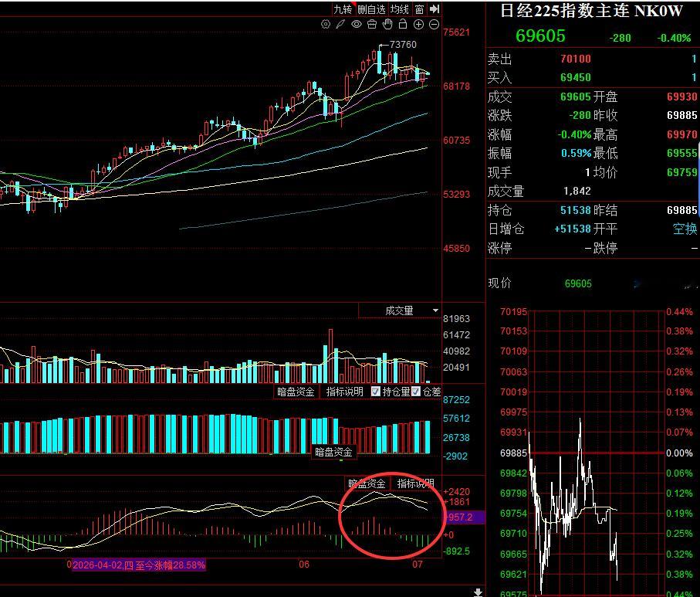This screenshot has height=597, width=700.
Task: Click the 持仓 value 51538
Action: pyautogui.click(x=576, y=210)
